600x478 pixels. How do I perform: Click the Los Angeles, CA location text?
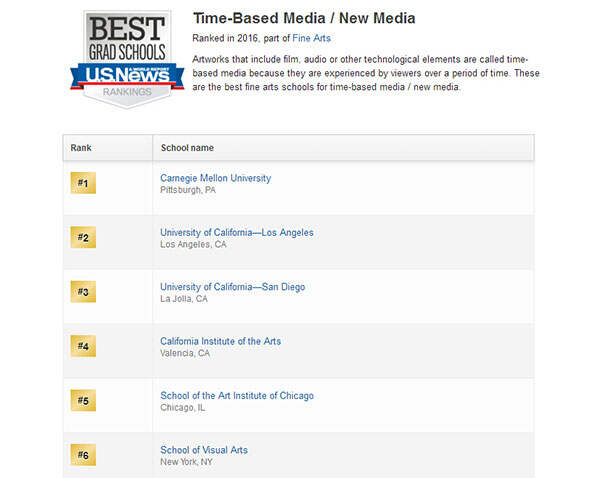pos(193,244)
